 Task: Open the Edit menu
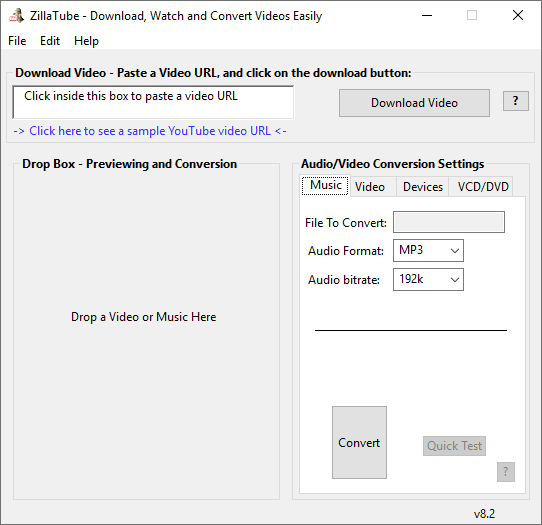pyautogui.click(x=50, y=41)
